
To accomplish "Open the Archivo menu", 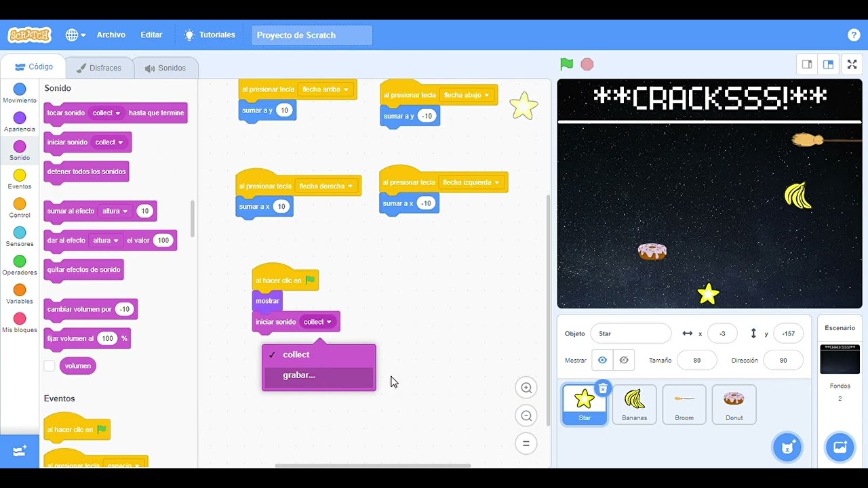I will (x=111, y=35).
